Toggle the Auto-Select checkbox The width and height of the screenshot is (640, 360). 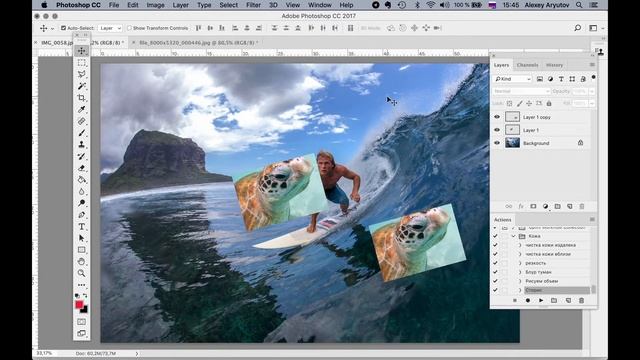pyautogui.click(x=63, y=28)
